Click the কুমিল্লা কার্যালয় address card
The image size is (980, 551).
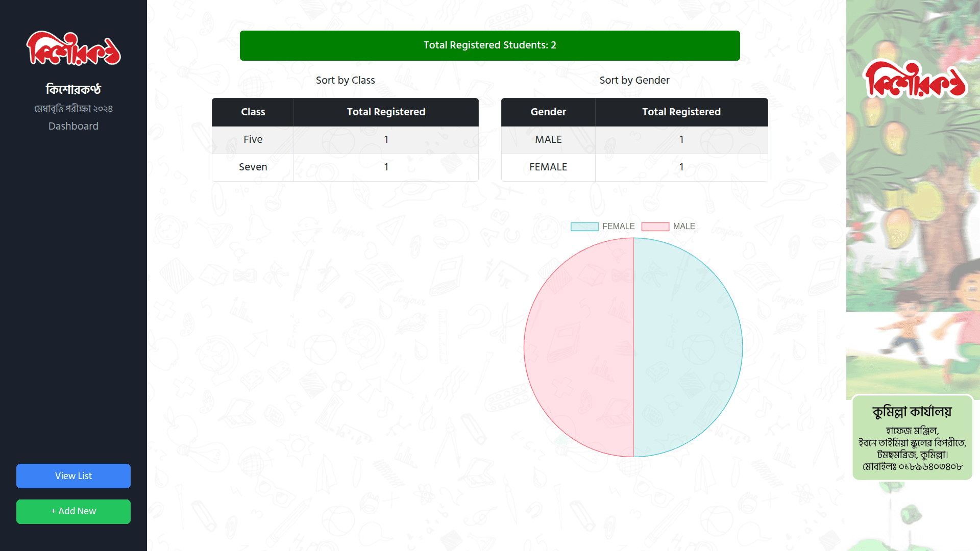click(913, 438)
